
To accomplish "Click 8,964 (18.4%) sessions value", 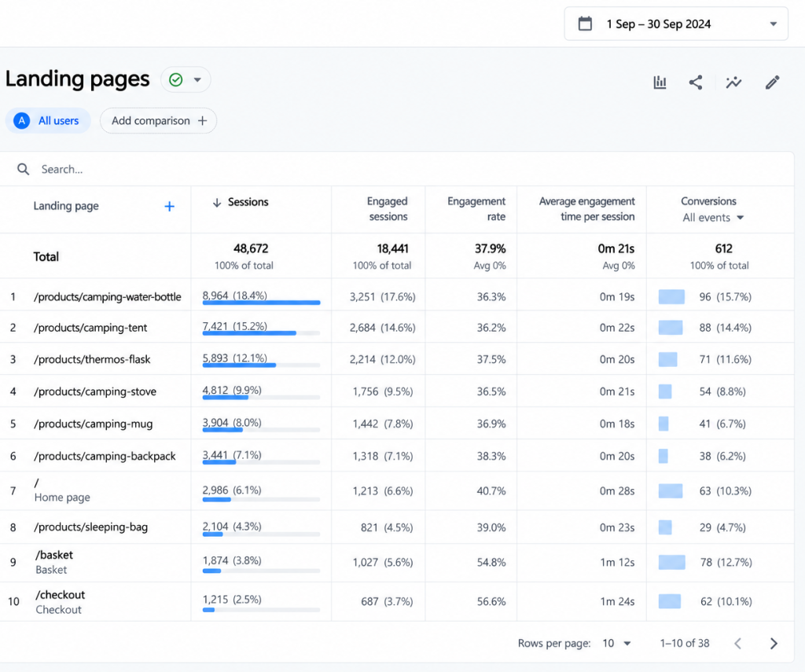I will (x=234, y=296).
